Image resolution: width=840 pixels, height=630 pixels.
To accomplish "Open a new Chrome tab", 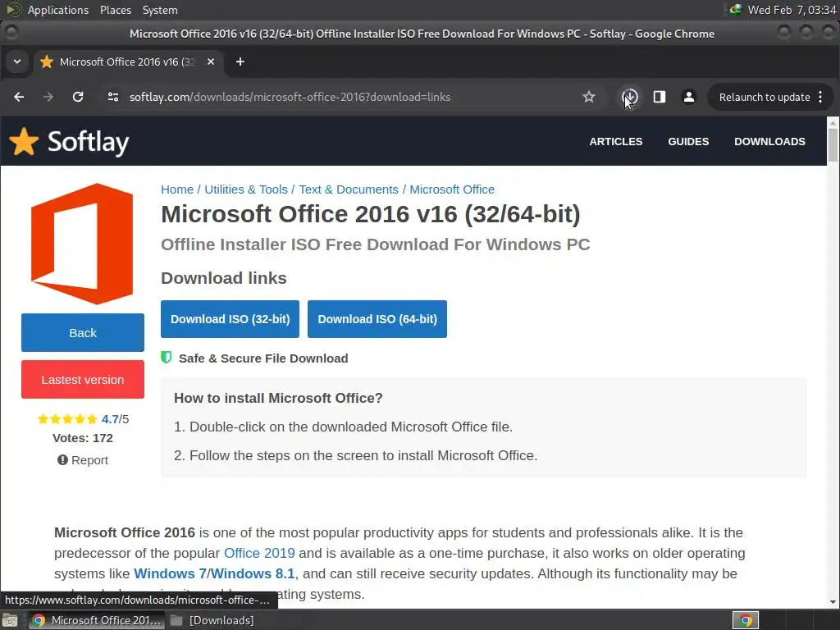I will (x=240, y=62).
